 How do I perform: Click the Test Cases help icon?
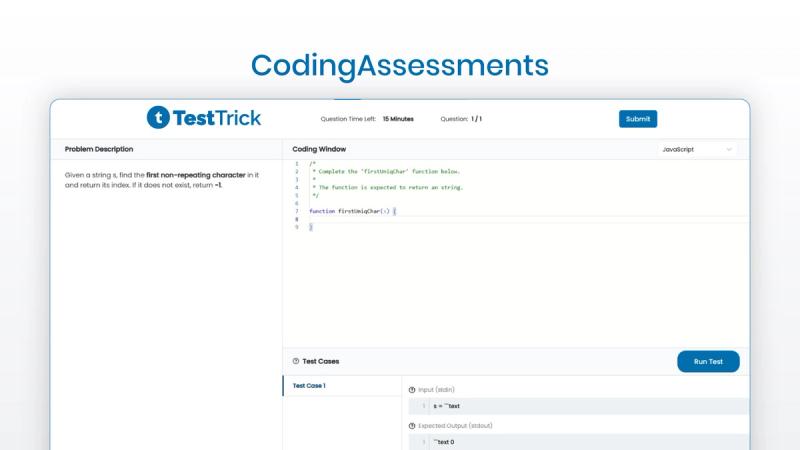pyautogui.click(x=296, y=361)
